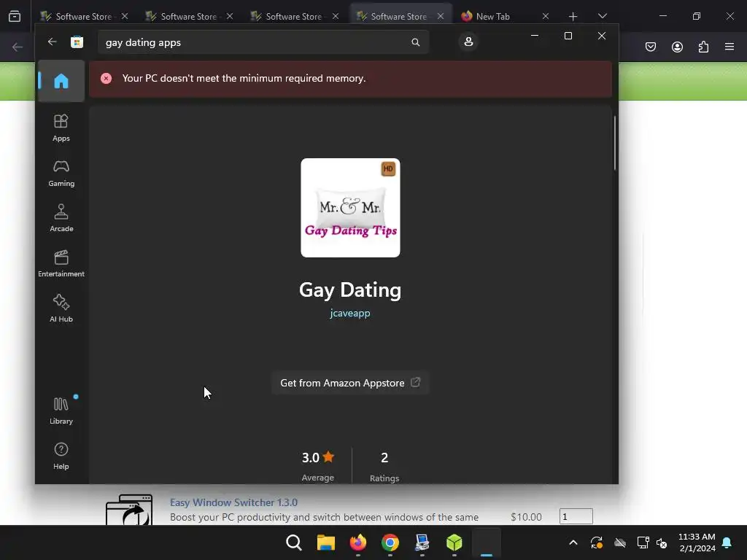Click the Gay Dating Tips app thumbnail

point(350,208)
